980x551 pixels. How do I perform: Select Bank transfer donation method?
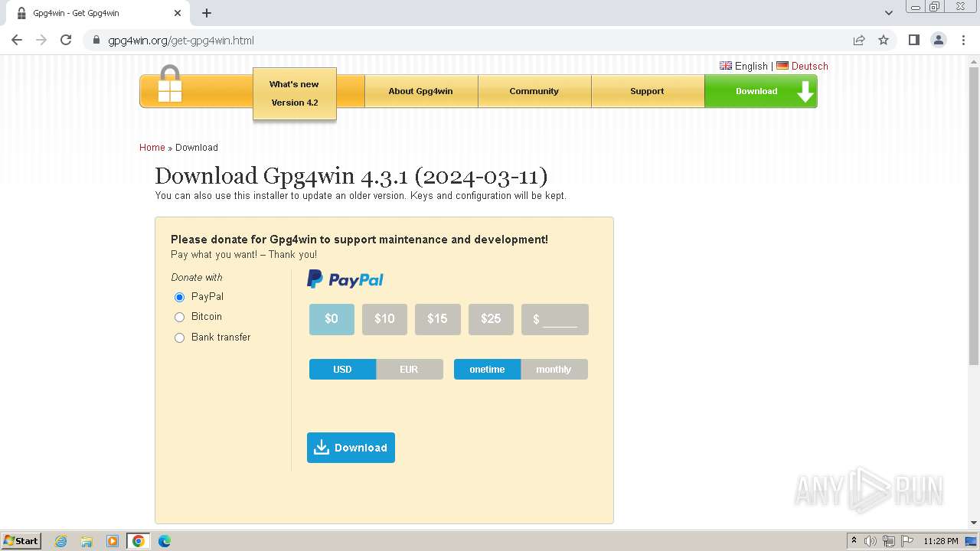pos(179,337)
